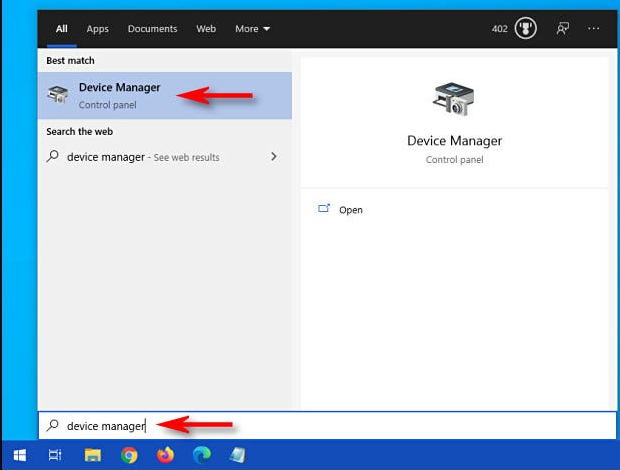Launch Microsoft Edge from taskbar
Screen dimensions: 620x470
pyautogui.click(x=202, y=455)
